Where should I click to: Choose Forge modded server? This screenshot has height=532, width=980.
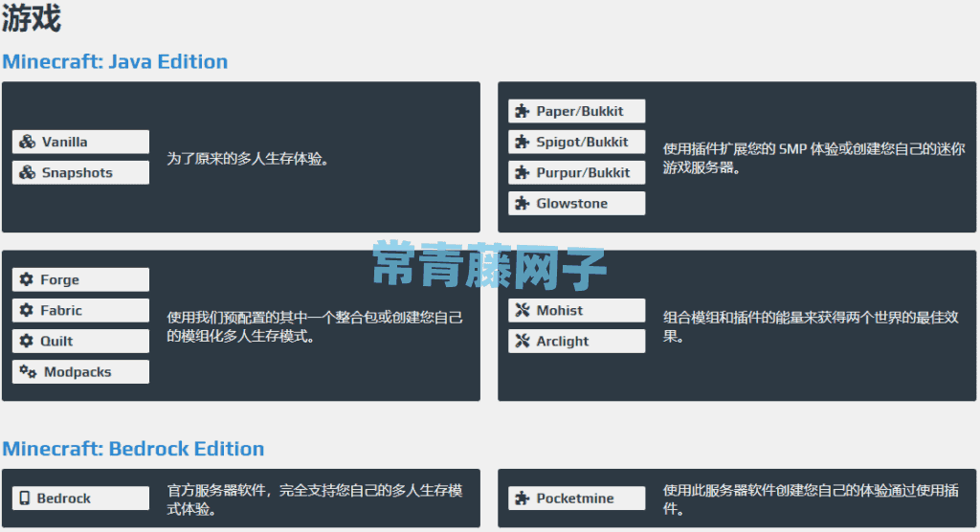pyautogui.click(x=80, y=279)
